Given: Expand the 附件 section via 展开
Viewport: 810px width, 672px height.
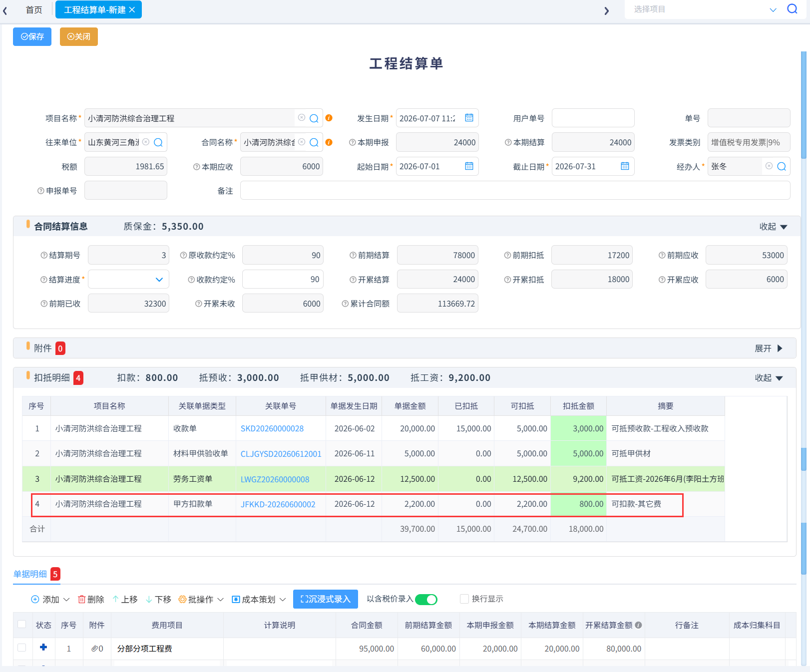Looking at the screenshot, I should point(769,348).
